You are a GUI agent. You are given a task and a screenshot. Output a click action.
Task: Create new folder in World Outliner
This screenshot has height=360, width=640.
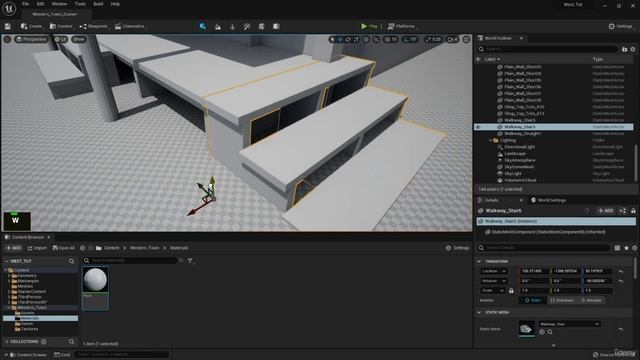624,49
